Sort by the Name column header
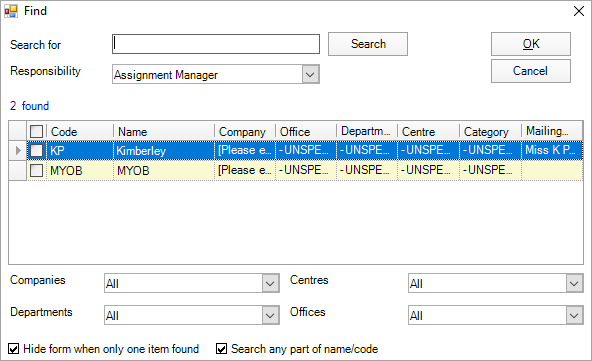 164,131
